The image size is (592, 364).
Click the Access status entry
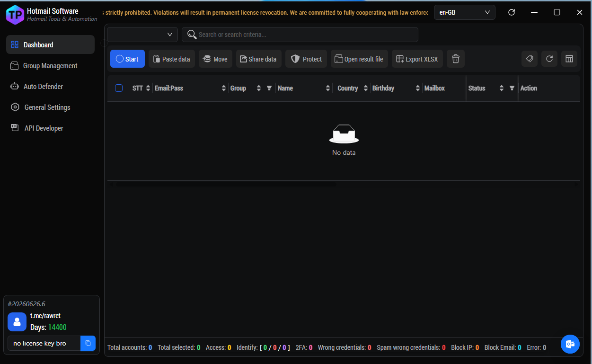(x=219, y=347)
